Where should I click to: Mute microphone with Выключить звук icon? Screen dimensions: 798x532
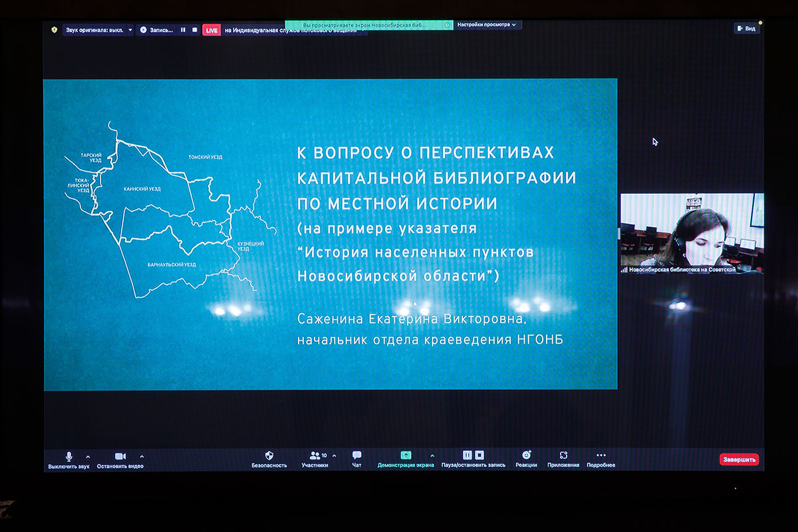coord(68,456)
